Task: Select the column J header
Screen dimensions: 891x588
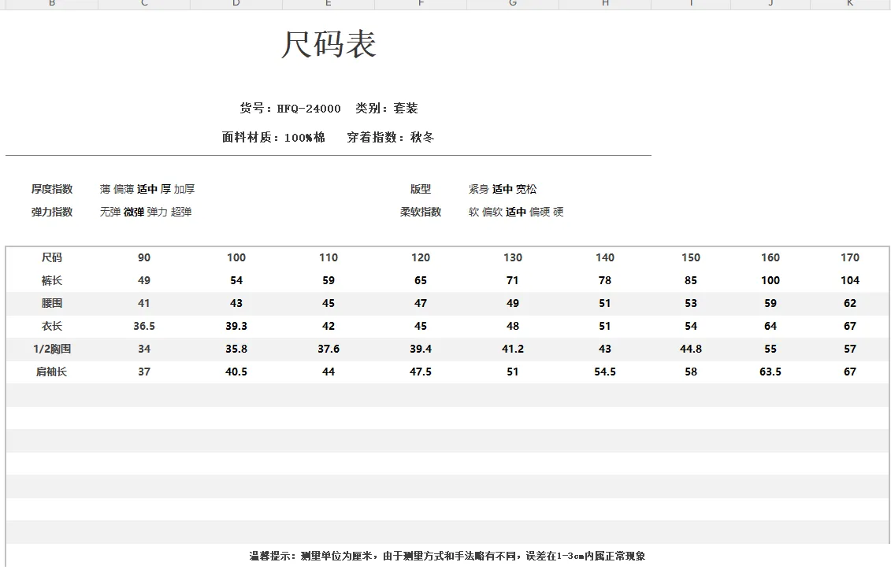Action: pyautogui.click(x=770, y=4)
